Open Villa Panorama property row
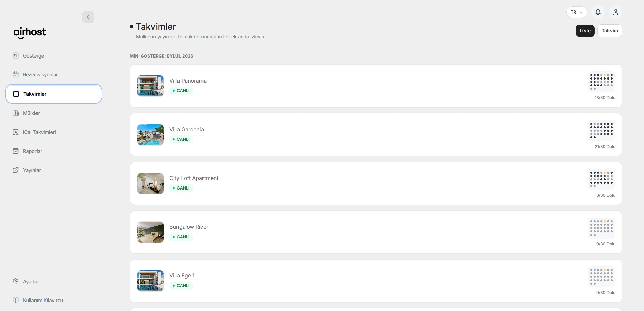The height and width of the screenshot is (311, 644). point(376,86)
